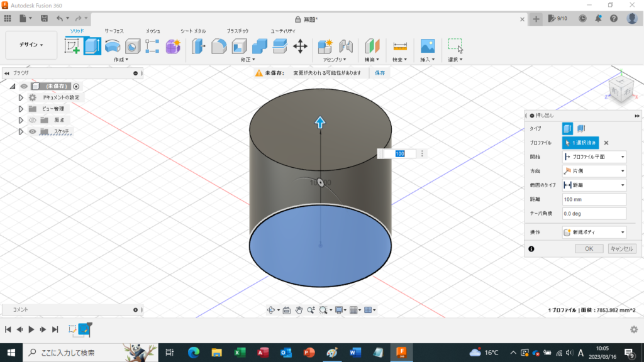This screenshot has width=644, height=362.
Task: Select the Create Sketch tool
Action: [x=72, y=46]
